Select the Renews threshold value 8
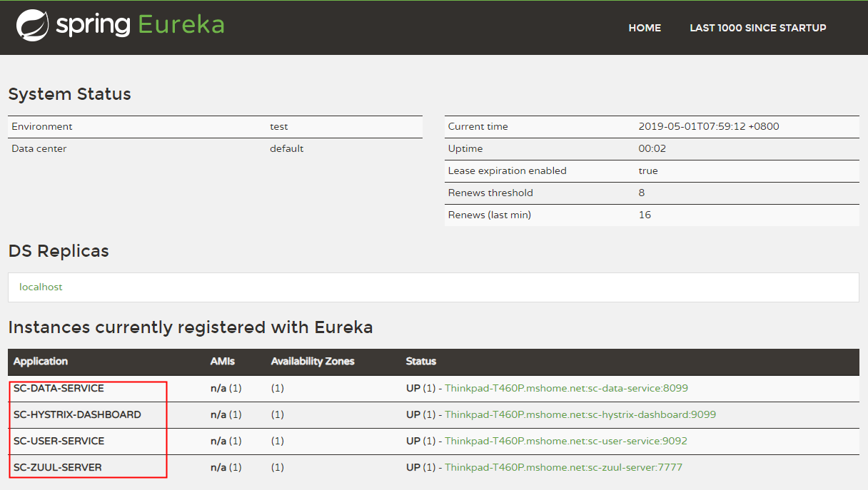Image resolution: width=868 pixels, height=490 pixels. 642,193
